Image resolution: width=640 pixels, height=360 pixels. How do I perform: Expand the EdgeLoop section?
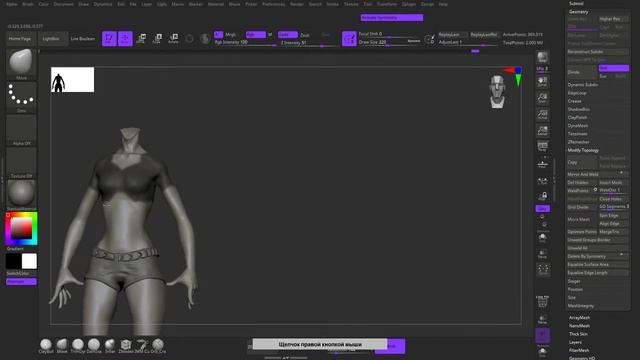577,93
